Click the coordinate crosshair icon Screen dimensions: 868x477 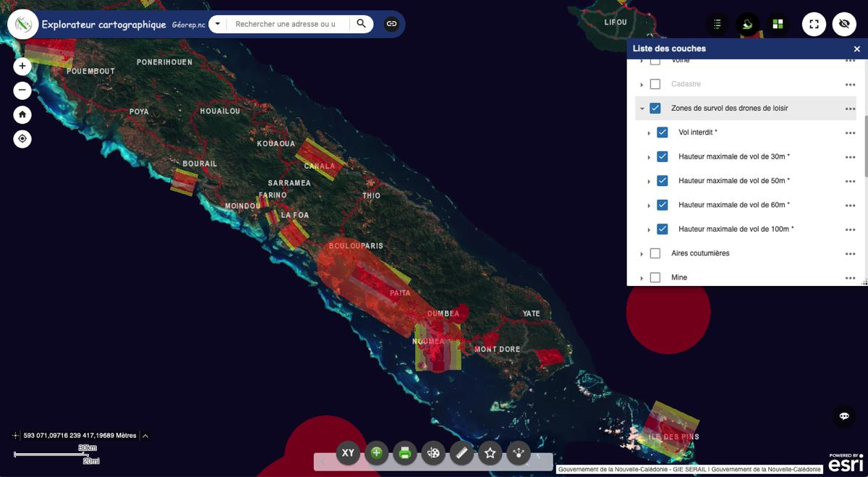click(15, 436)
